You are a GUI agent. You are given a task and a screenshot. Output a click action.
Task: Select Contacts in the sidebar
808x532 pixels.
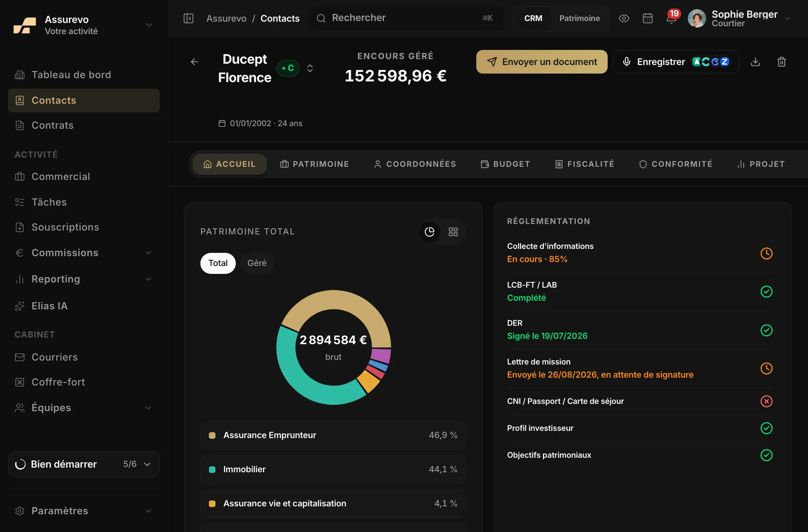(83, 100)
